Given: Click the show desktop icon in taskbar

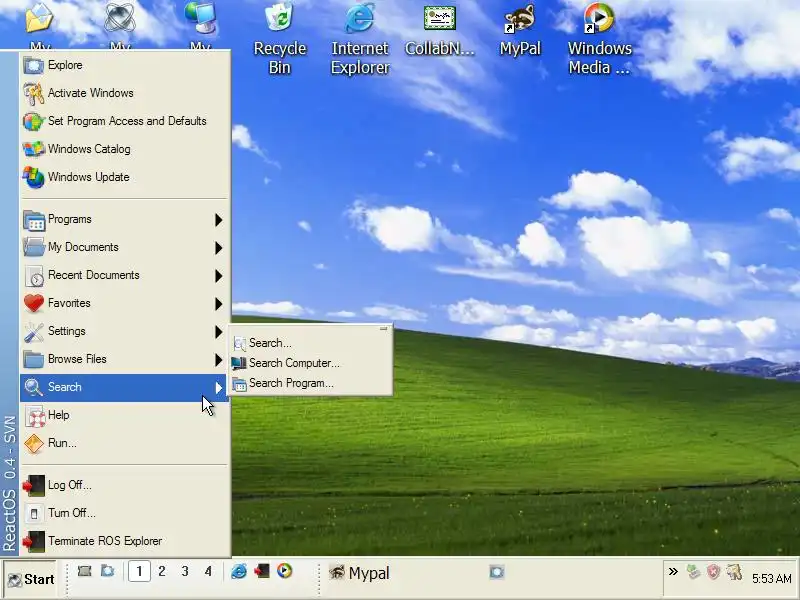Looking at the screenshot, I should [85, 571].
